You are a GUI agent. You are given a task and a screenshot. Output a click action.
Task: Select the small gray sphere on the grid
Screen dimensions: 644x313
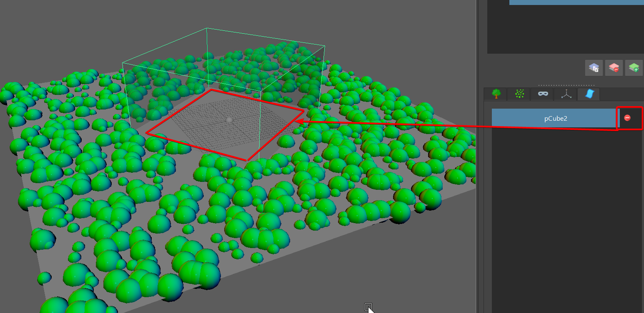coord(229,120)
